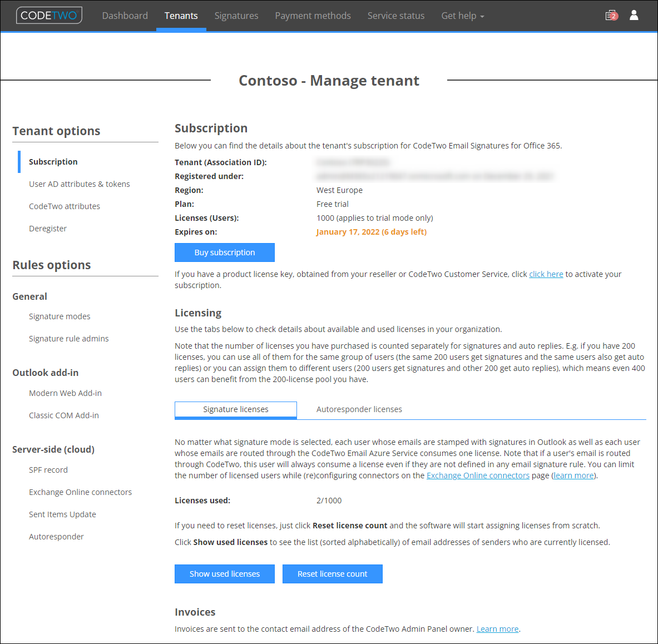Screen dimensions: 658x644
Task: Switch to the Signature licenses tab
Action: (x=235, y=409)
